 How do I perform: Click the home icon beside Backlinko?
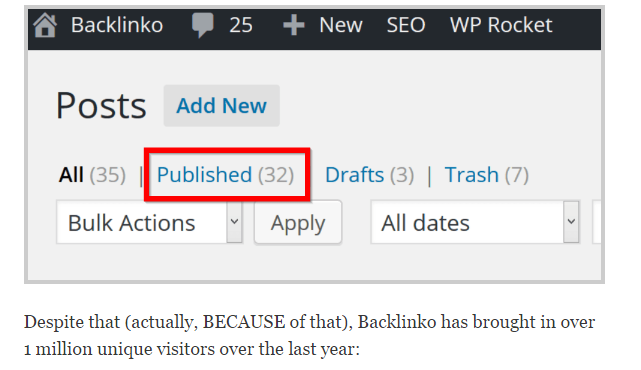[x=45, y=25]
